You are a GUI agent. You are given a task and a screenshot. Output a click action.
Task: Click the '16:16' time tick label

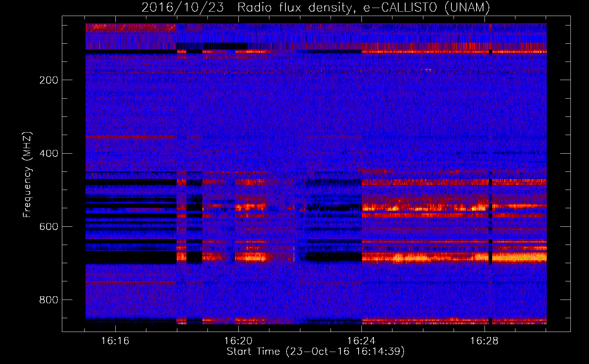pos(115,341)
